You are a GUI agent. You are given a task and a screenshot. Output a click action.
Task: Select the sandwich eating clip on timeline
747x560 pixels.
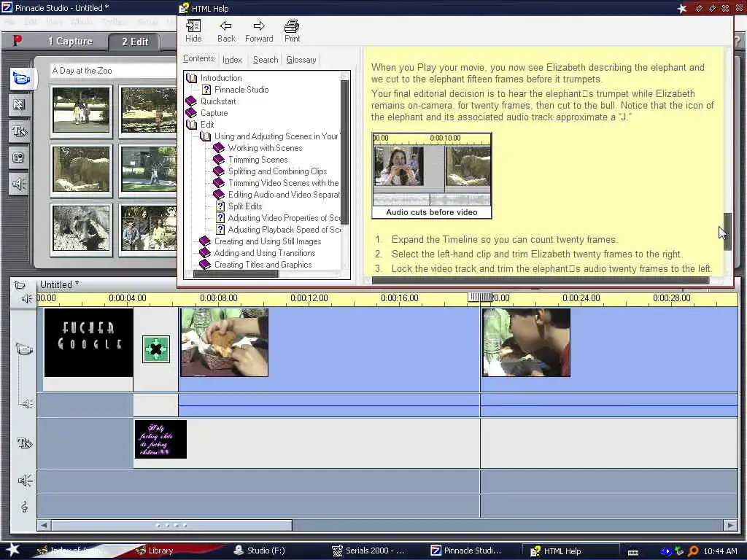[224, 343]
